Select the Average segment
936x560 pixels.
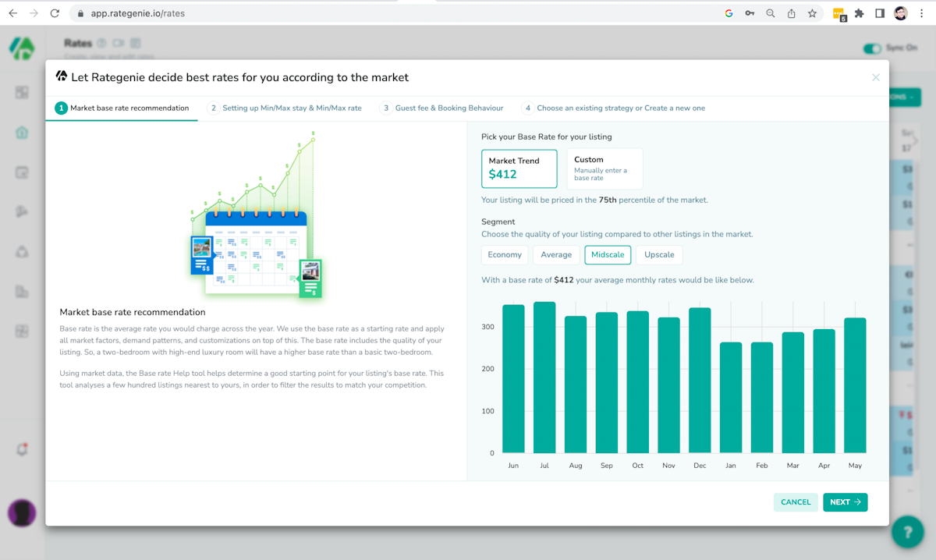[x=556, y=255]
